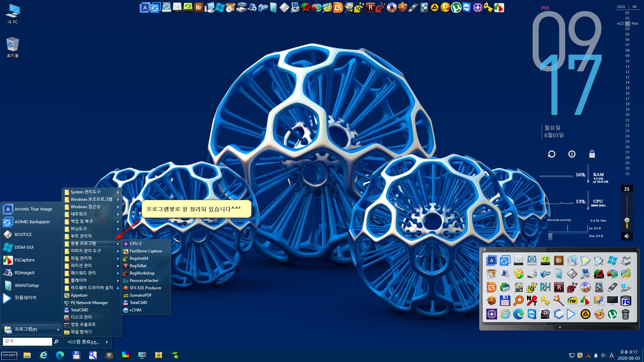Screen dimensions: 644x362
Task: Click the 검색 search field
Action: pos(28,341)
